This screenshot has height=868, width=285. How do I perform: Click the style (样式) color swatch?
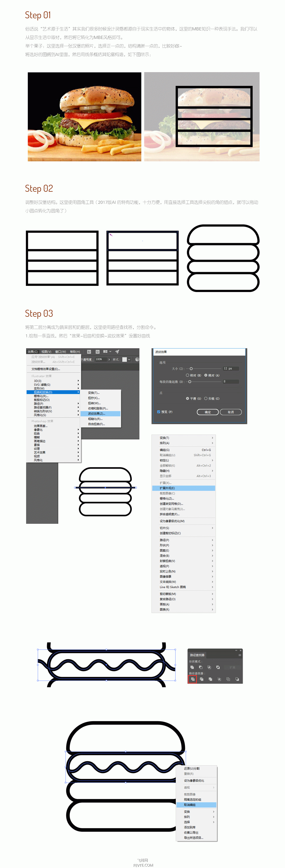tap(124, 359)
